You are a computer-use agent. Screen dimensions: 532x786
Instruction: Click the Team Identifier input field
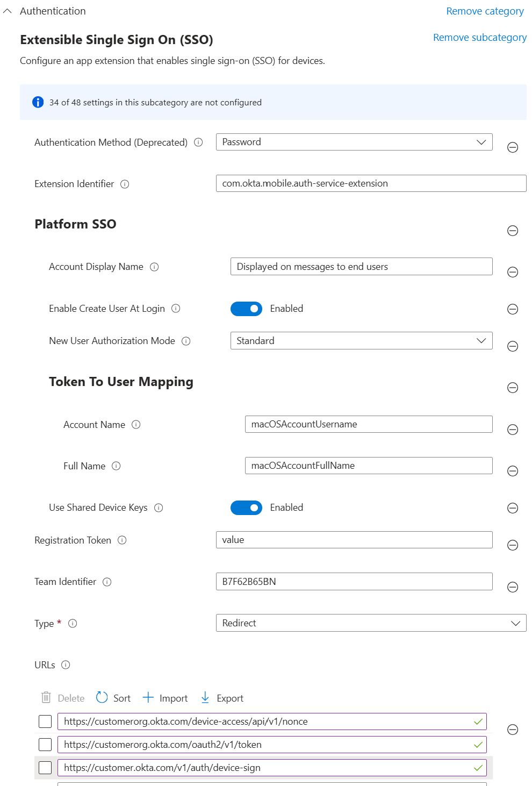(x=354, y=581)
